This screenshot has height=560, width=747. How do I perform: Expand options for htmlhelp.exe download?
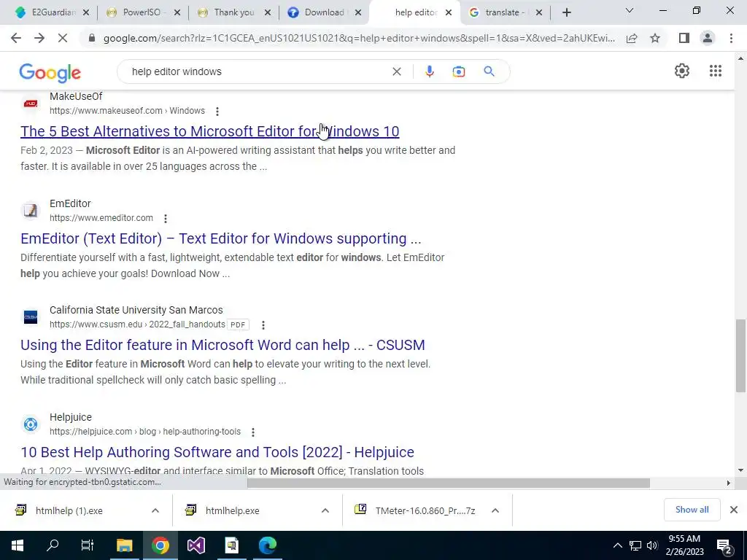(x=325, y=510)
